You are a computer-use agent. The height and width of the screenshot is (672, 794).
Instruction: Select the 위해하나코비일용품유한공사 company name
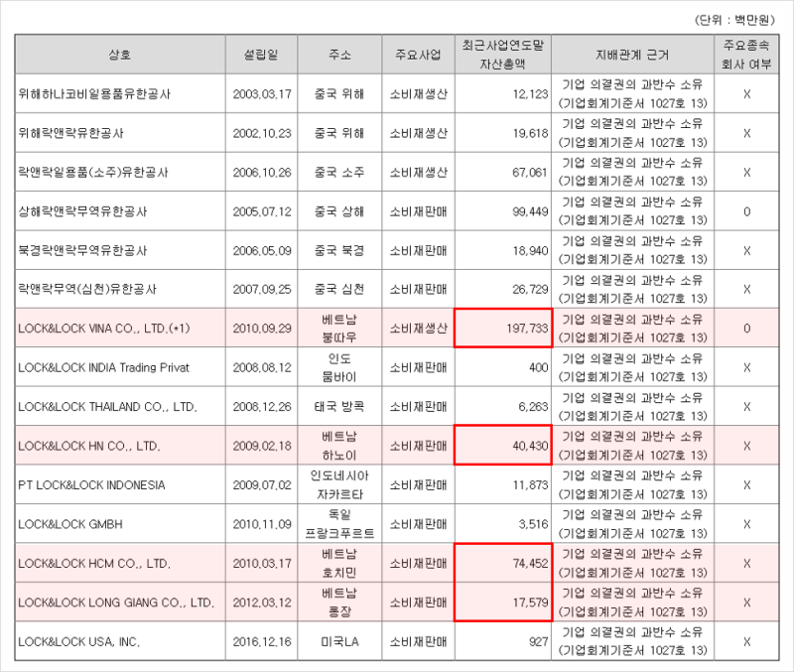point(94,94)
